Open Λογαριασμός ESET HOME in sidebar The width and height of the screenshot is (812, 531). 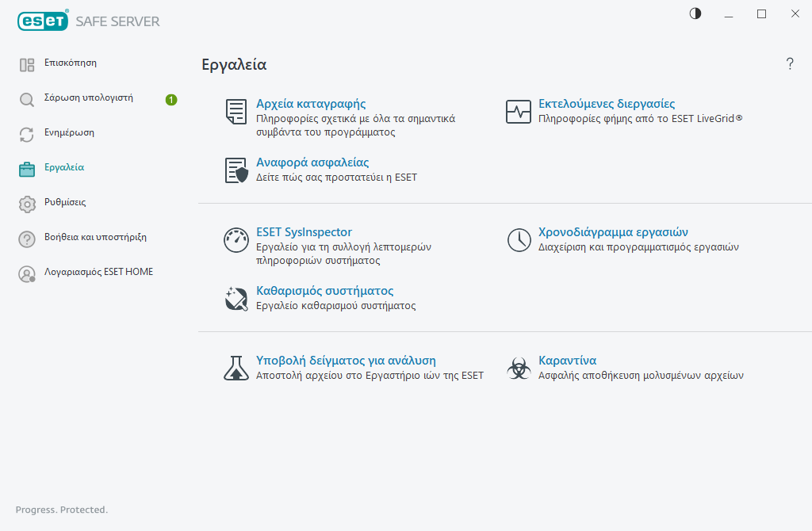(98, 272)
